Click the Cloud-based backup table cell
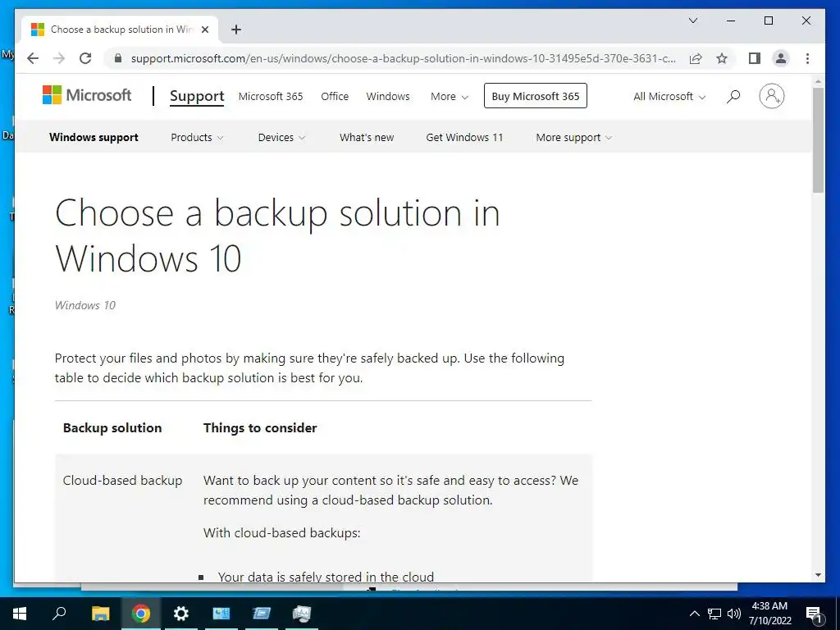The height and width of the screenshot is (630, 840). 123,481
